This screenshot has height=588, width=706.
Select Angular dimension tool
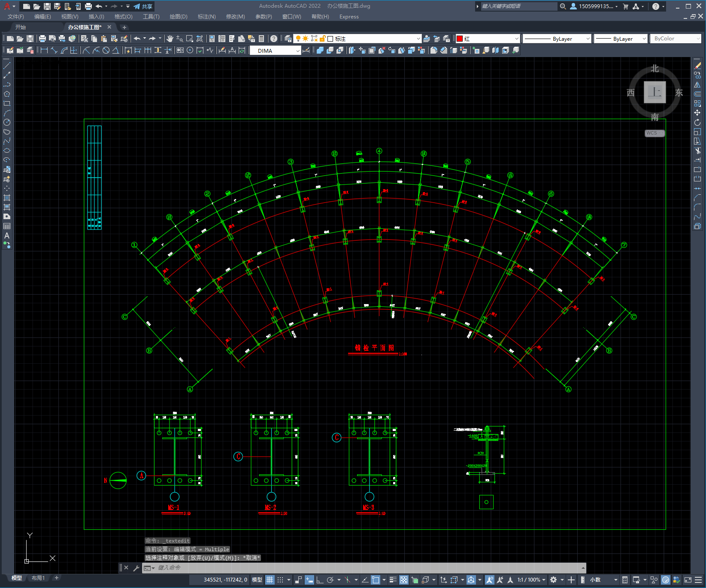tap(115, 50)
